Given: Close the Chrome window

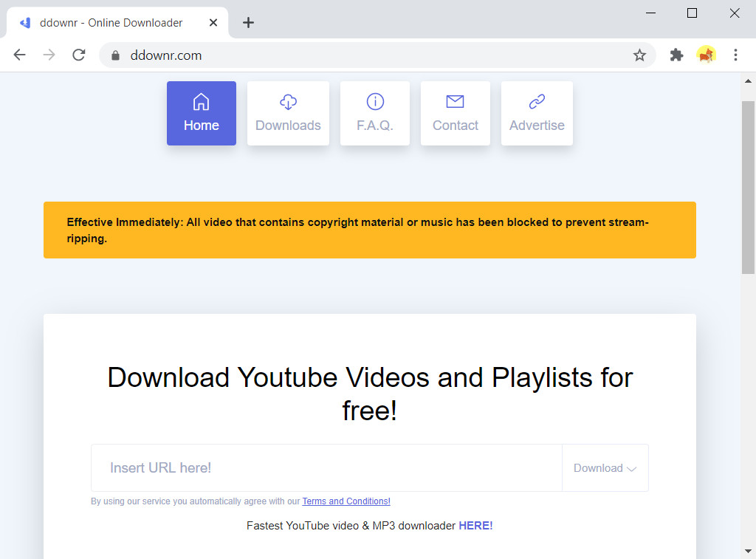Looking at the screenshot, I should point(735,13).
